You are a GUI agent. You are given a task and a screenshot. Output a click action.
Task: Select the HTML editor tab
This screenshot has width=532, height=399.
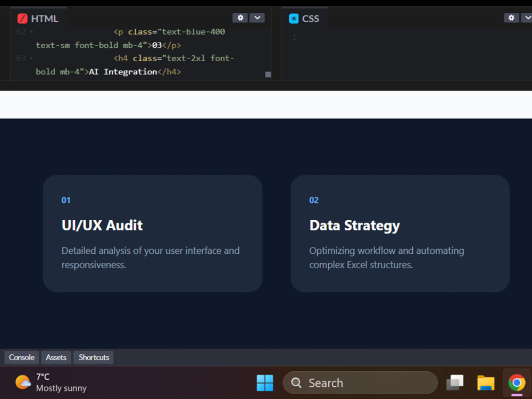[38, 18]
